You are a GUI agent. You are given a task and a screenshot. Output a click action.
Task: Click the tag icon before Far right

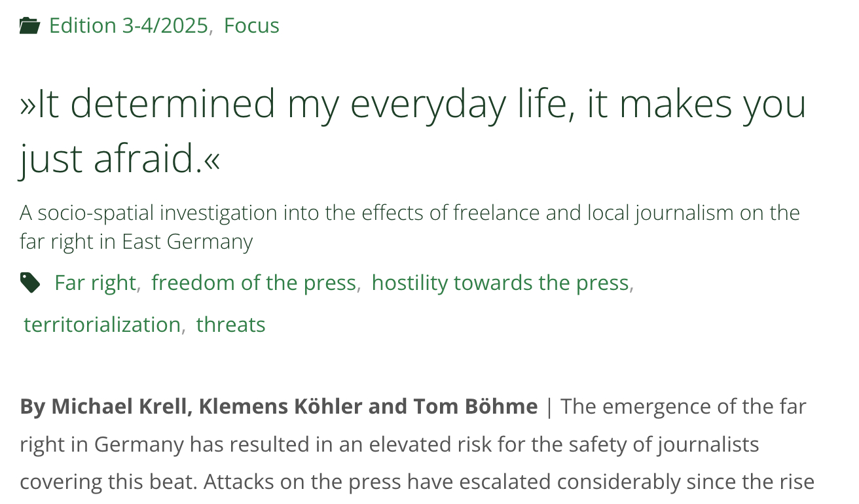point(30,283)
